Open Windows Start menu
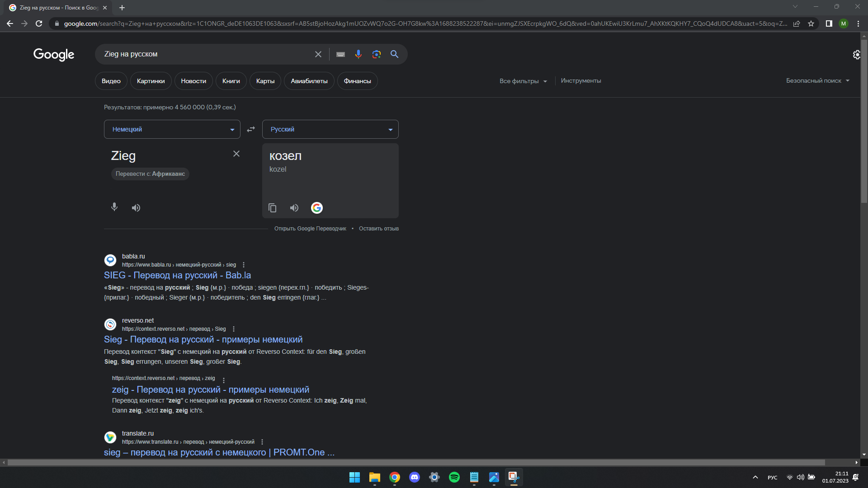Image resolution: width=868 pixels, height=488 pixels. click(x=354, y=477)
